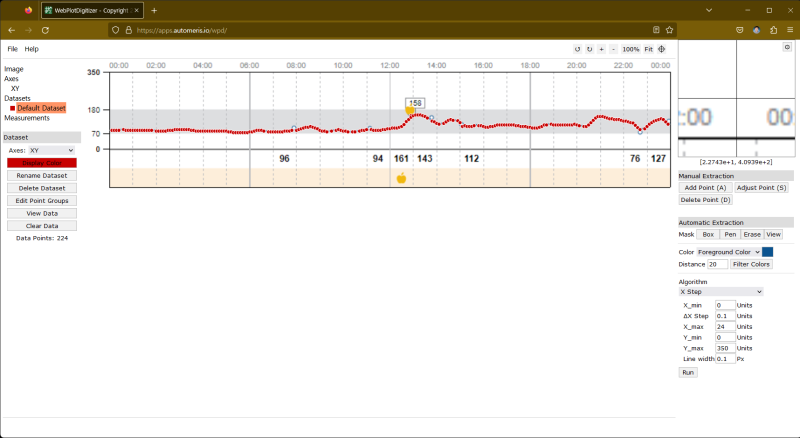The width and height of the screenshot is (800, 438).
Task: Rotate image clockwise icon
Action: (x=589, y=49)
